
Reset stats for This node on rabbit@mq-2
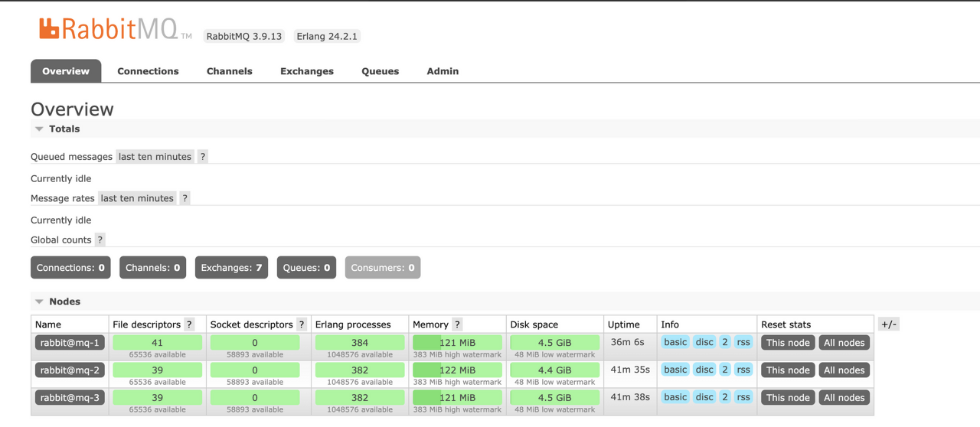[788, 370]
